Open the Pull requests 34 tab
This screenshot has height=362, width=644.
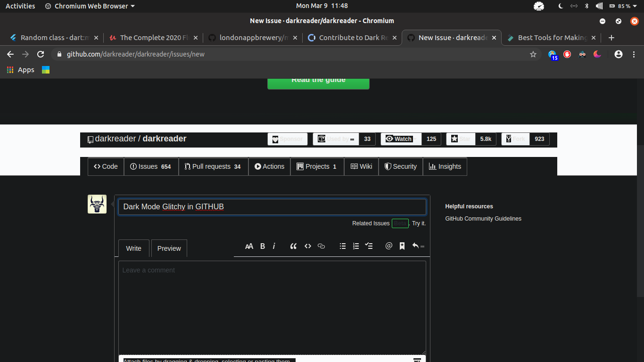point(213,166)
